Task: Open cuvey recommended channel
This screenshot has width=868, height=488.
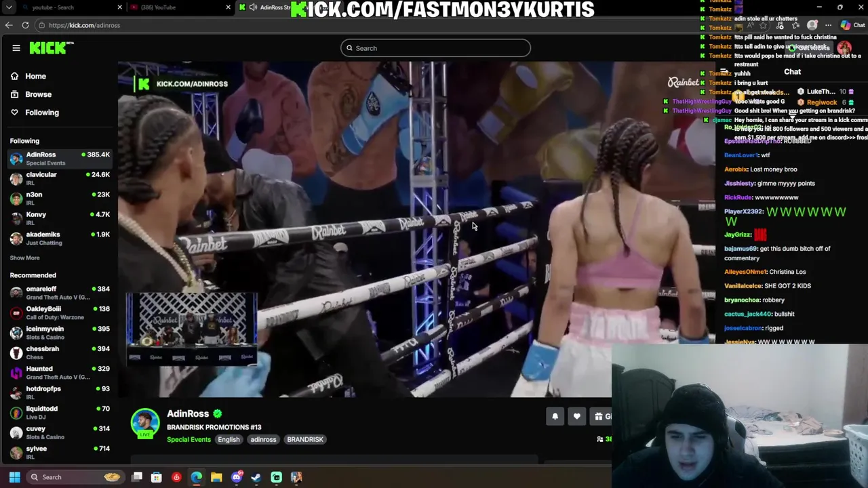Action: pyautogui.click(x=60, y=432)
